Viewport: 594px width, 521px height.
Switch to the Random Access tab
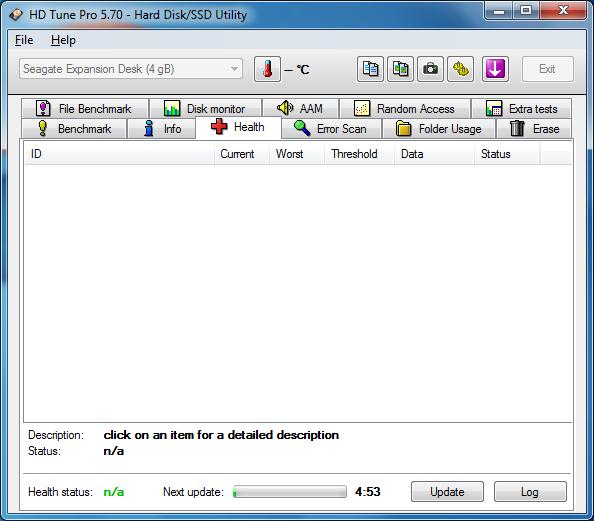click(x=405, y=109)
